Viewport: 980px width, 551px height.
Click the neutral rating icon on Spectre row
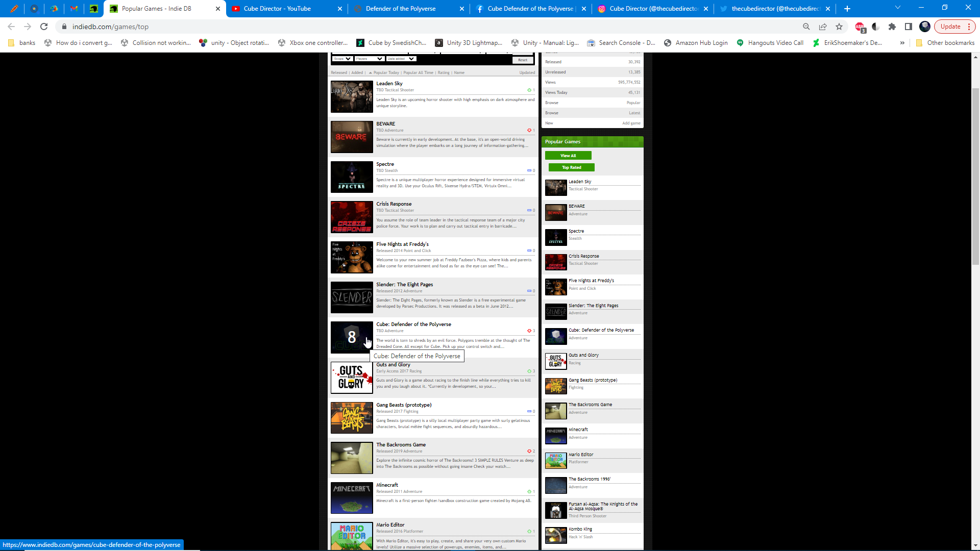(529, 170)
